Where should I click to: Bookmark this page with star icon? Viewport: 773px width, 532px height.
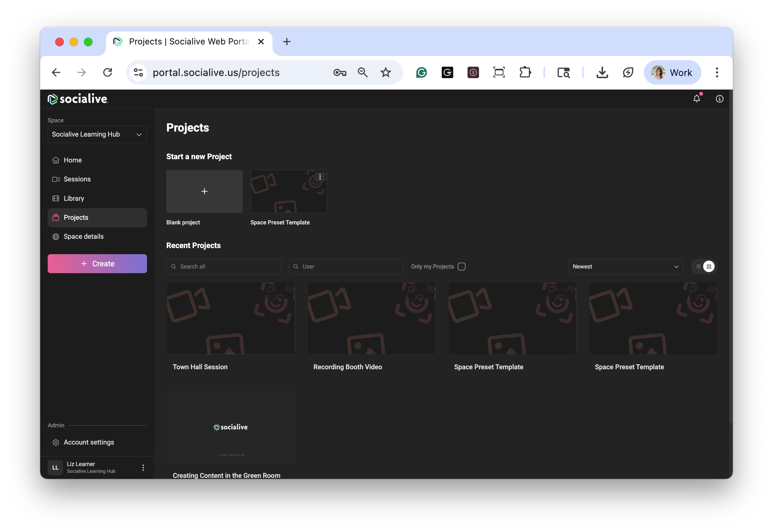tap(385, 72)
